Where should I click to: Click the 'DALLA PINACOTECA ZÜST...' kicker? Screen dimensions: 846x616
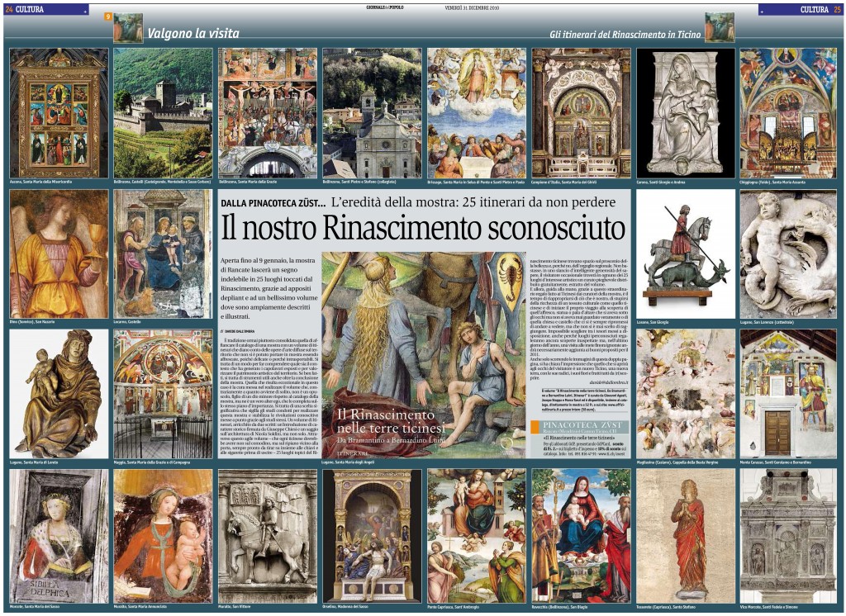pos(273,203)
